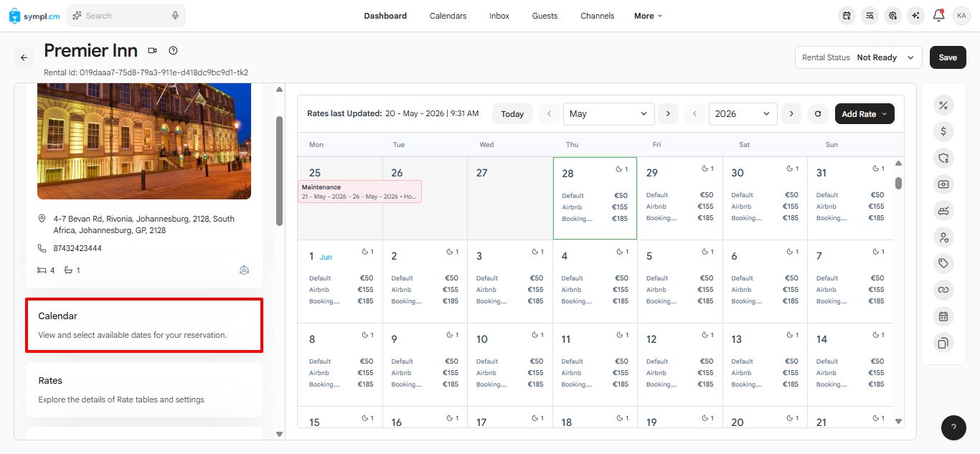Open the cash payment icon in the right sidebar
Viewport: 980px width, 454px height.
pos(943,184)
